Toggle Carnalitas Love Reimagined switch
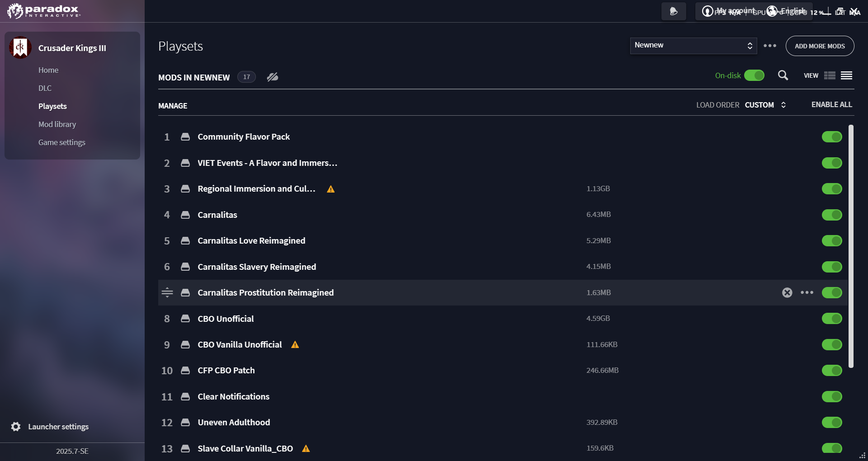 pyautogui.click(x=832, y=241)
